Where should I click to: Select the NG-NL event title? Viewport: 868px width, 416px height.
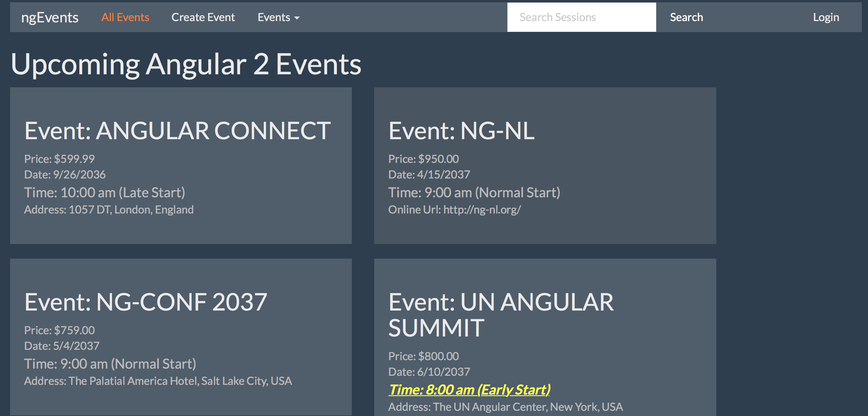[461, 131]
